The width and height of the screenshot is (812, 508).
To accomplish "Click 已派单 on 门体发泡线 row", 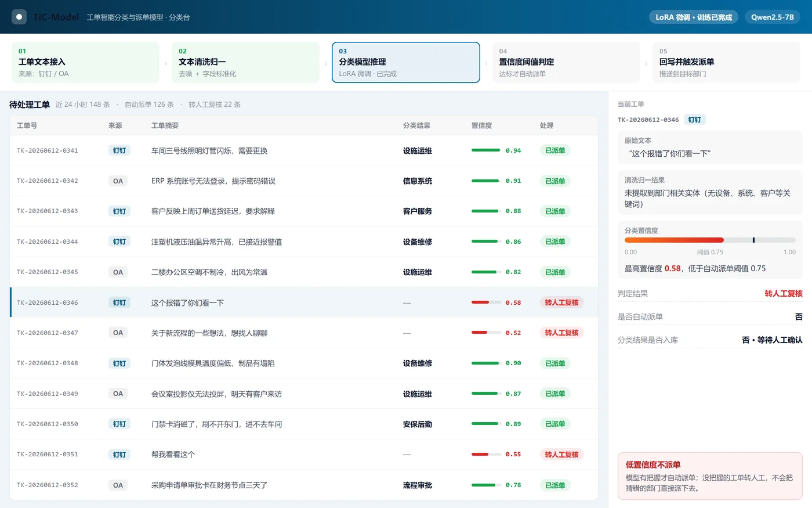I will coord(555,363).
